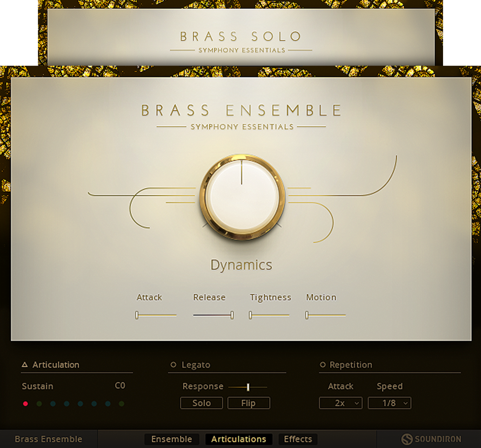Image resolution: width=481 pixels, height=448 pixels.
Task: Select the fifth articulation dot
Action: pyautogui.click(x=80, y=404)
